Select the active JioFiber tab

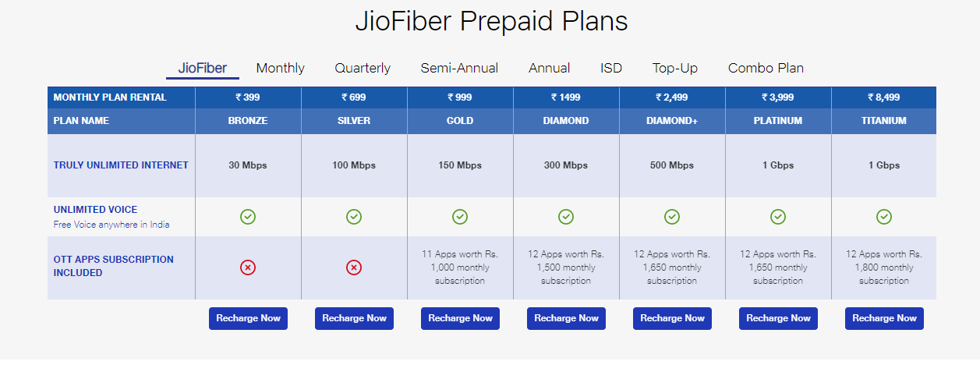coord(203,68)
